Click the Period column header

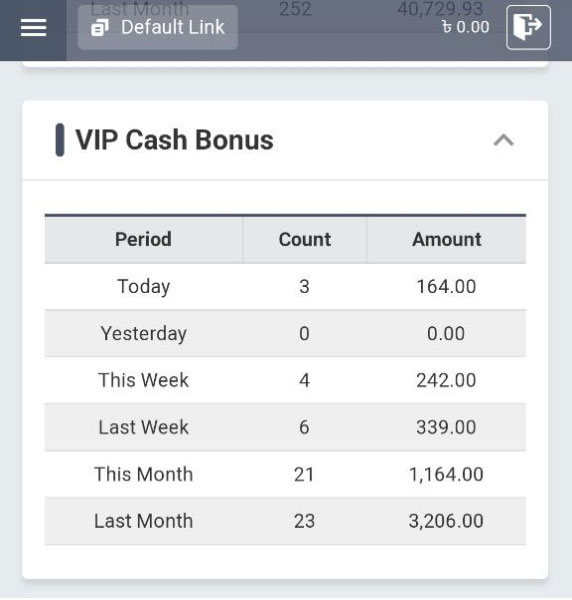point(143,240)
